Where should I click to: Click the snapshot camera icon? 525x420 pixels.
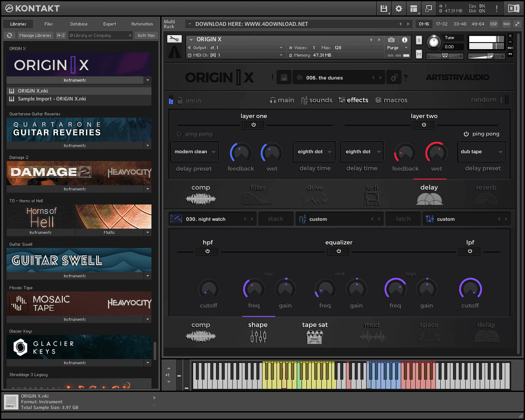391,40
